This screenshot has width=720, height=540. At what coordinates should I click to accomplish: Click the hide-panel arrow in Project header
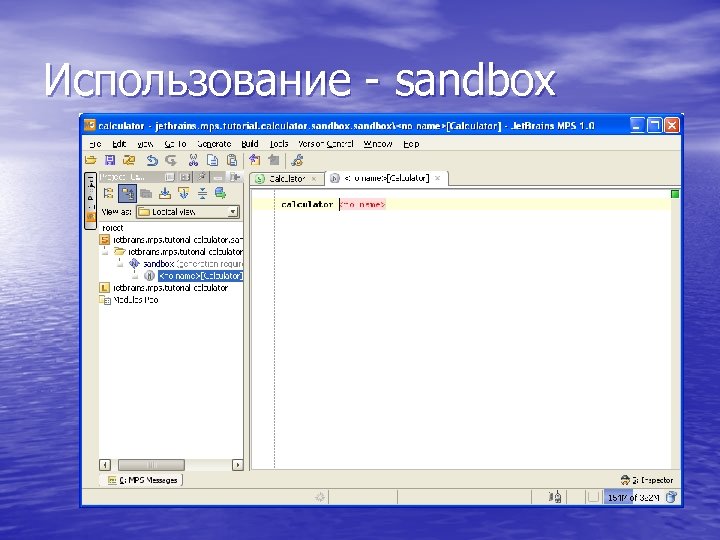(x=235, y=177)
